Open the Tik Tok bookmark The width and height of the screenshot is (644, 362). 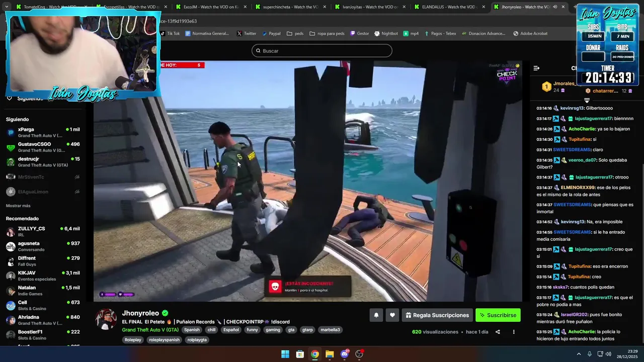coord(170,34)
